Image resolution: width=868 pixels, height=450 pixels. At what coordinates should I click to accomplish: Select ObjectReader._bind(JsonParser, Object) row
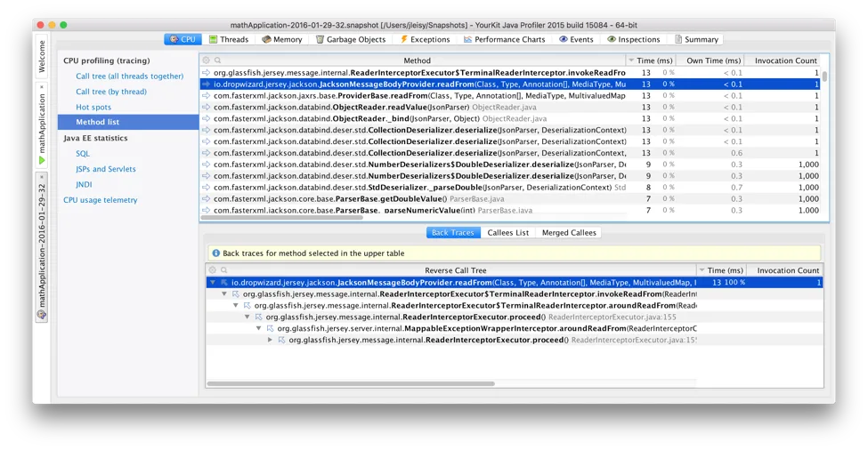click(510, 119)
